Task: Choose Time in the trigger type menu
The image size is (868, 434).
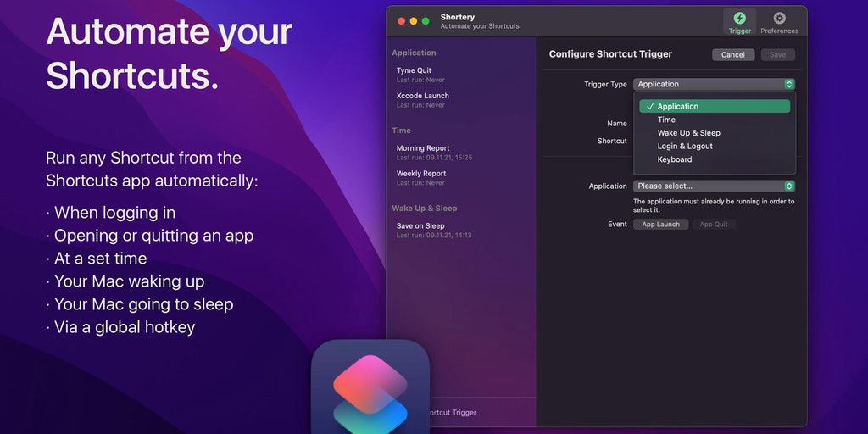Action: [x=714, y=120]
